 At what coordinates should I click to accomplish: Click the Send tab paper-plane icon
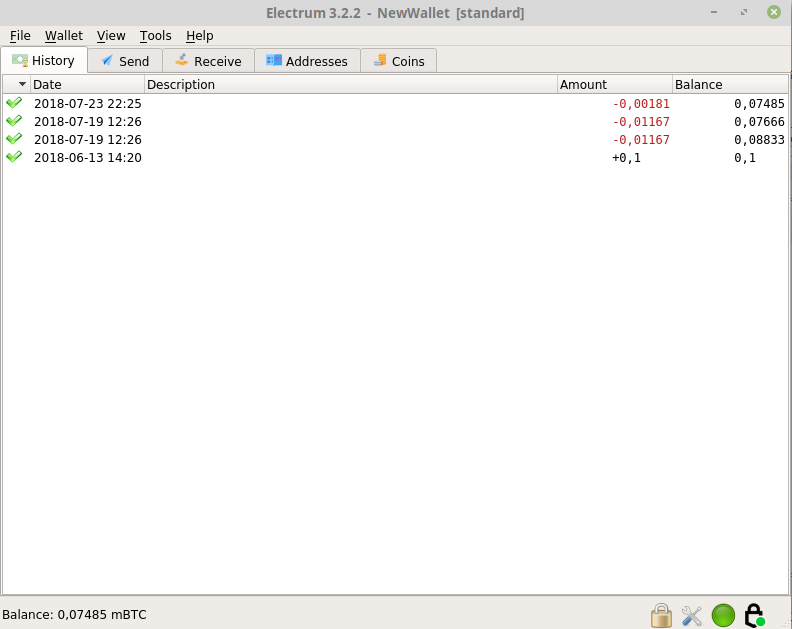point(107,61)
